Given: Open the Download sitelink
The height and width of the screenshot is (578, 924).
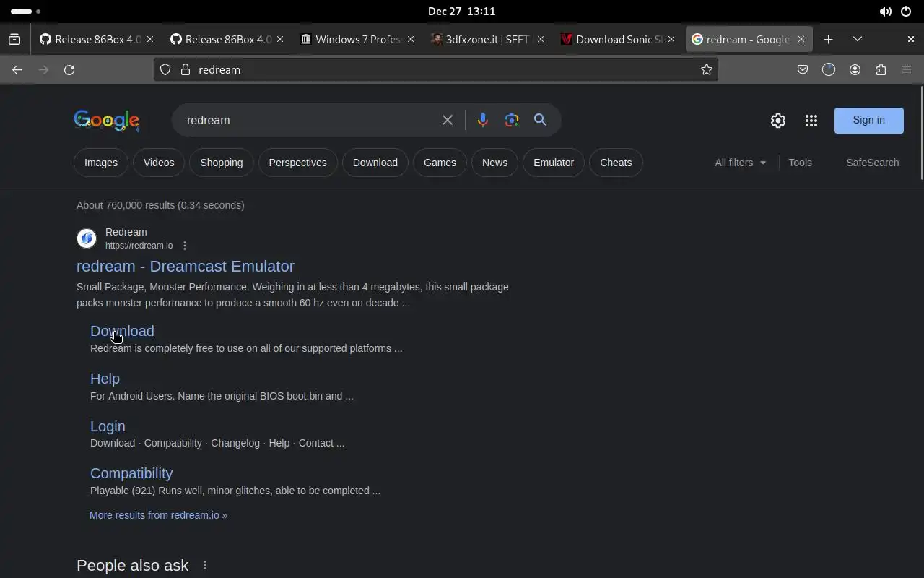Looking at the screenshot, I should click(x=122, y=331).
